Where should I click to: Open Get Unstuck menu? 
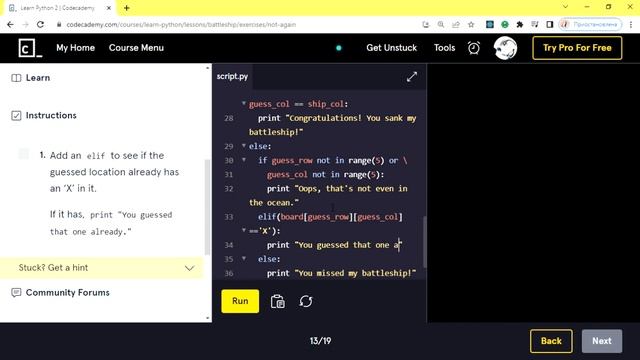391,48
